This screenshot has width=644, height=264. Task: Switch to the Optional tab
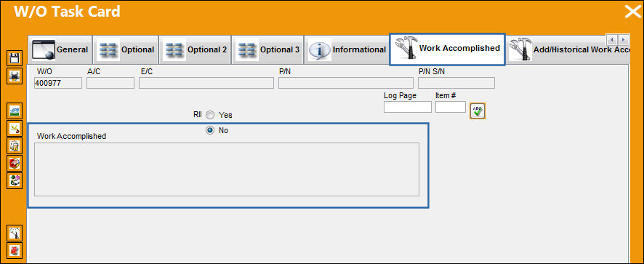(125, 49)
